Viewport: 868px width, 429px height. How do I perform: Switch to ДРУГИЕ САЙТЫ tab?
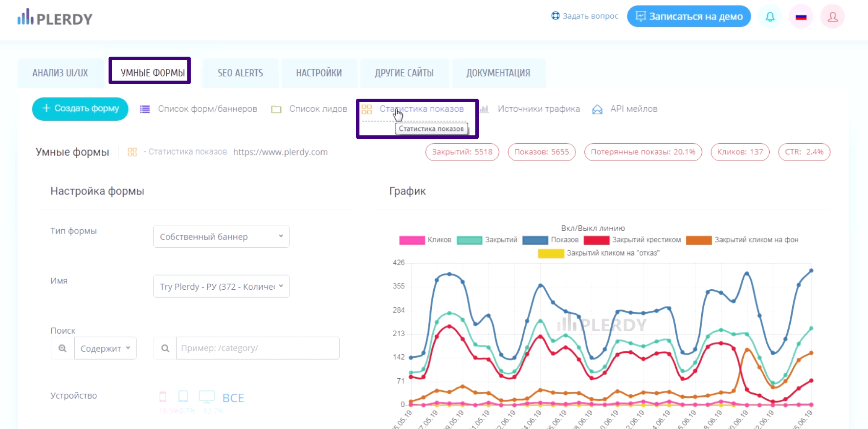[x=404, y=73]
